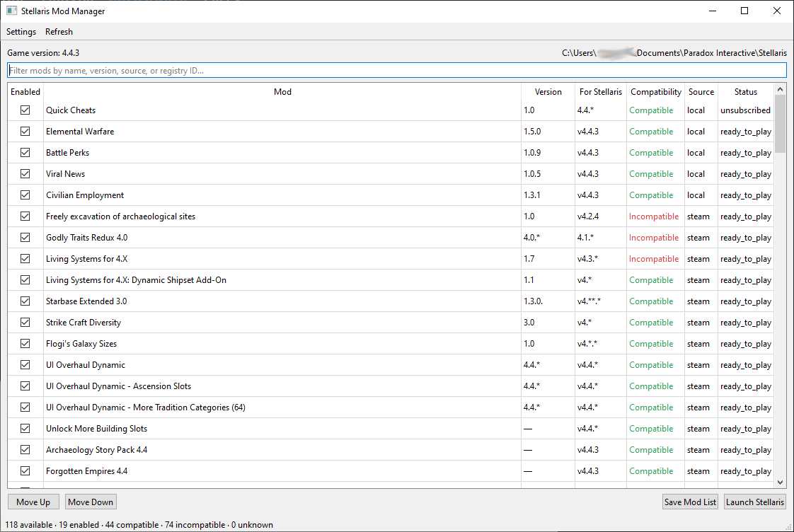Disable Godly Traits Redux 4.0 checkbox
Image resolution: width=794 pixels, height=532 pixels.
pos(25,238)
